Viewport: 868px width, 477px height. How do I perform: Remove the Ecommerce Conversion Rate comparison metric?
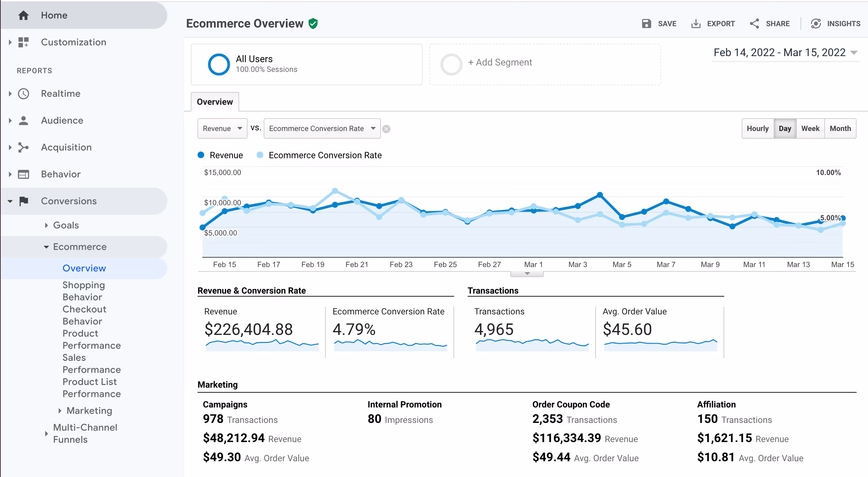(387, 129)
